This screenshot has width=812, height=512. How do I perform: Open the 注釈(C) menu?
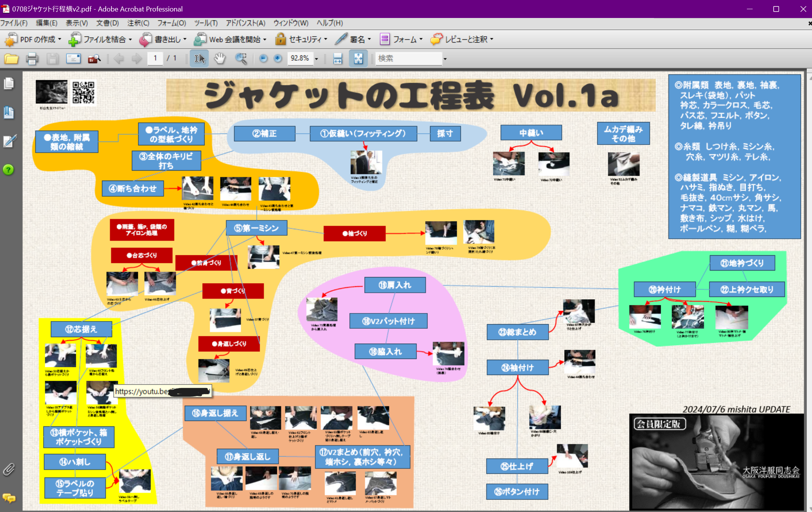138,23
